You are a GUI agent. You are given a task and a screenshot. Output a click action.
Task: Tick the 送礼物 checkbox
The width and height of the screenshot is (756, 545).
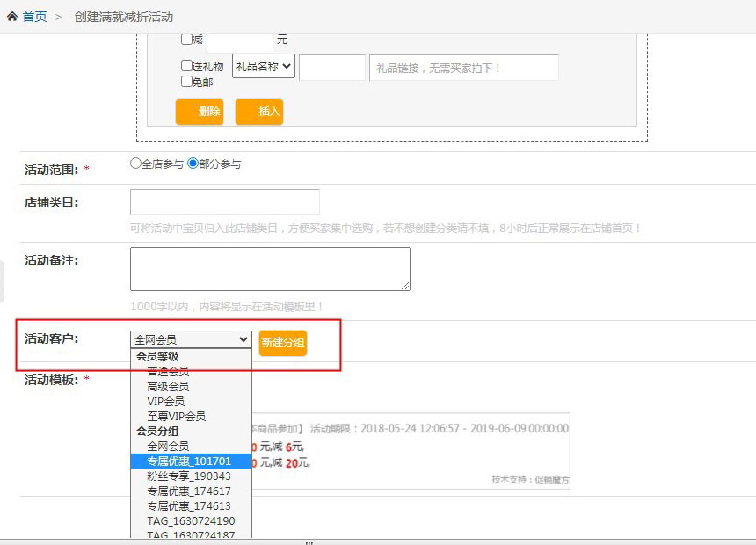pos(186,66)
